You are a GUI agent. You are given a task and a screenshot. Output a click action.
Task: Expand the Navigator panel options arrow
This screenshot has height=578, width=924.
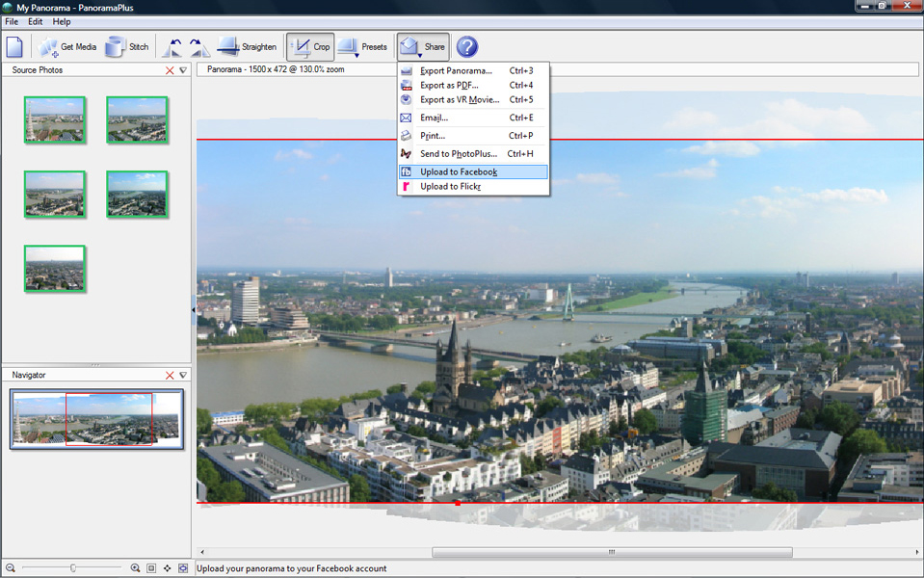pyautogui.click(x=183, y=375)
